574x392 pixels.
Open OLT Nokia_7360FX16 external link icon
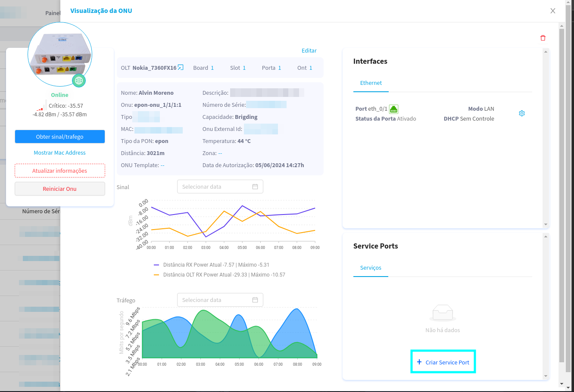[x=181, y=68]
